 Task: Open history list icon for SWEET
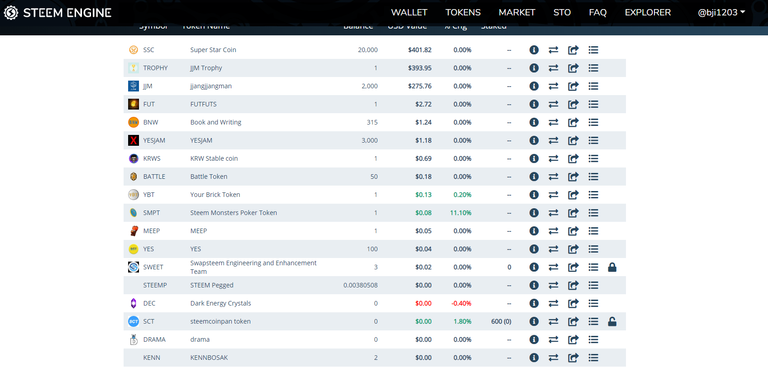click(593, 267)
